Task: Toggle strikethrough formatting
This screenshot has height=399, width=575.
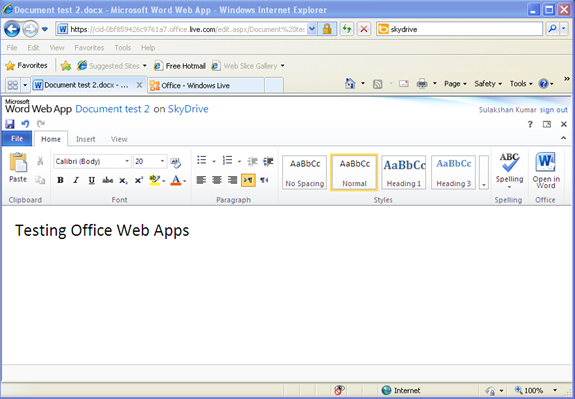Action: pyautogui.click(x=107, y=180)
